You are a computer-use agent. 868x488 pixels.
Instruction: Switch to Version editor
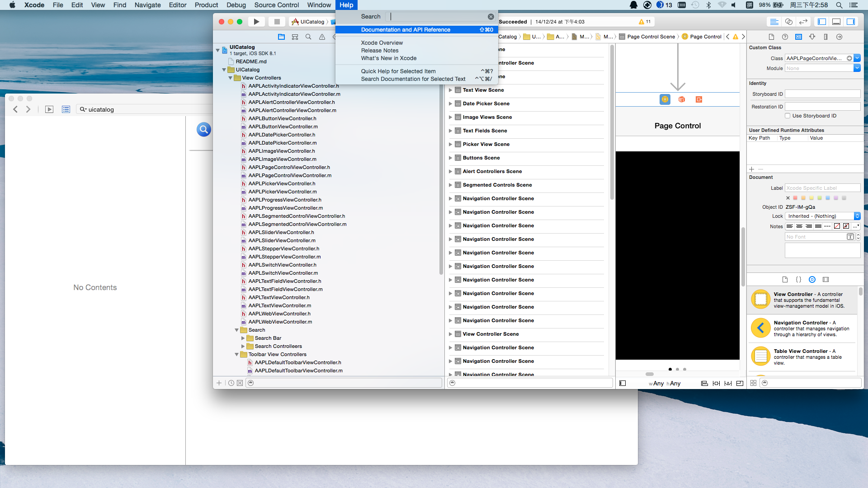(803, 22)
